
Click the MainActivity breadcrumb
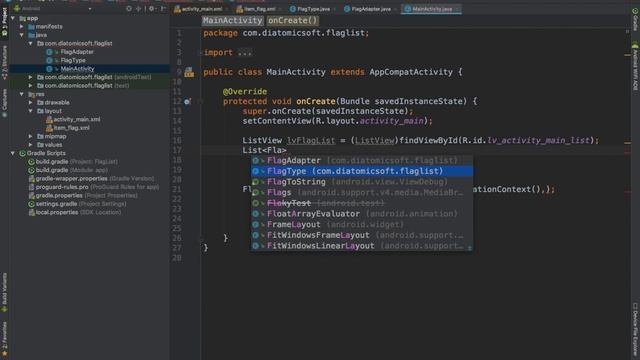[232, 20]
